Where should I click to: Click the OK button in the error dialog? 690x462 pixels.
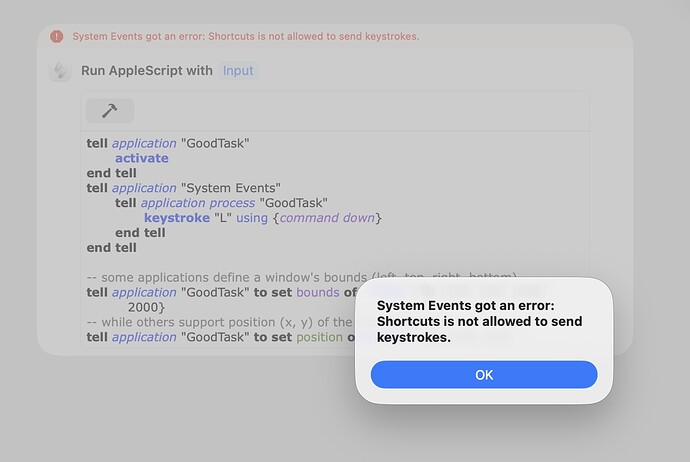483,375
